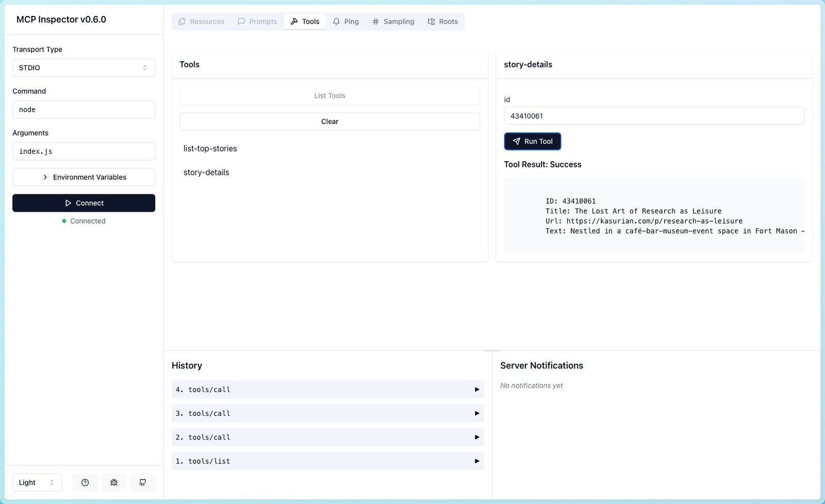
Task: Expand history entry 4. tools/call
Action: (x=328, y=390)
